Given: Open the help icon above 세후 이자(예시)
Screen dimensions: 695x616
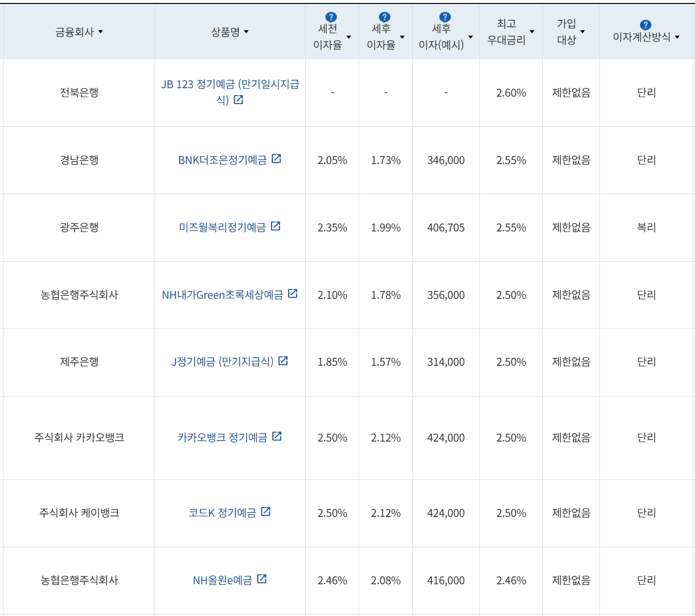Looking at the screenshot, I should pos(445,17).
